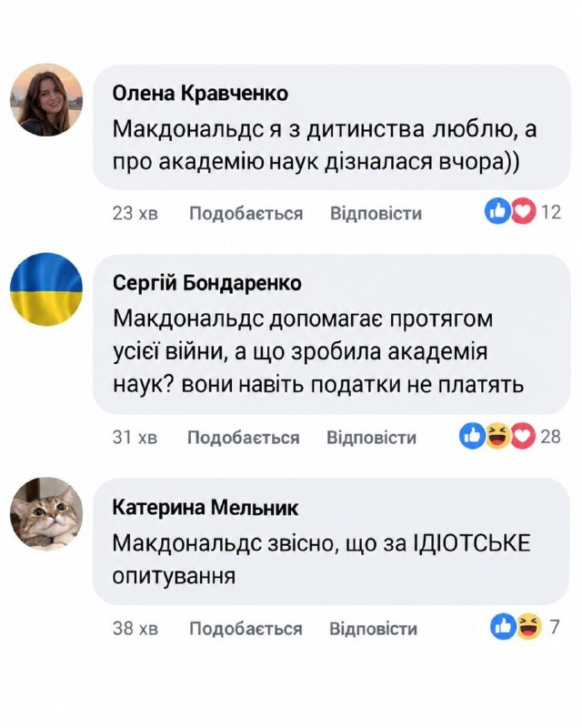Click the heart reaction icon on Сергій's comment

[x=523, y=437]
